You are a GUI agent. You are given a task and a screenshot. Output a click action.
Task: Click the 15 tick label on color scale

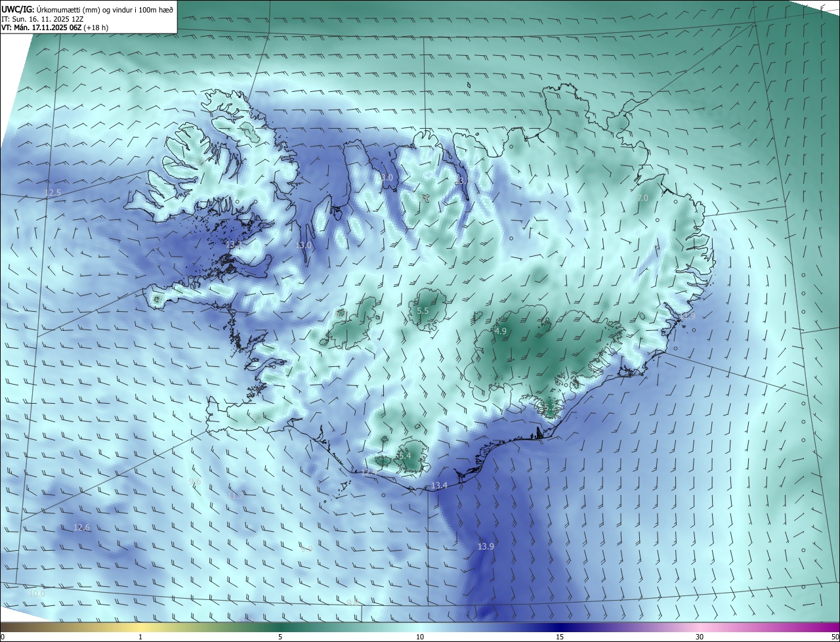coord(560,637)
